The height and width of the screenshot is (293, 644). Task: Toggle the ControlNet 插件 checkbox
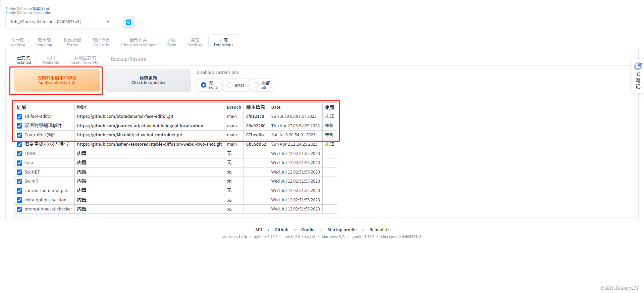click(x=19, y=135)
